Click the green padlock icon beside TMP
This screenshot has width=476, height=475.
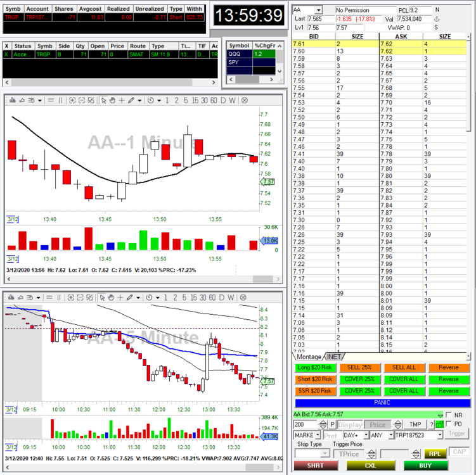(x=440, y=425)
